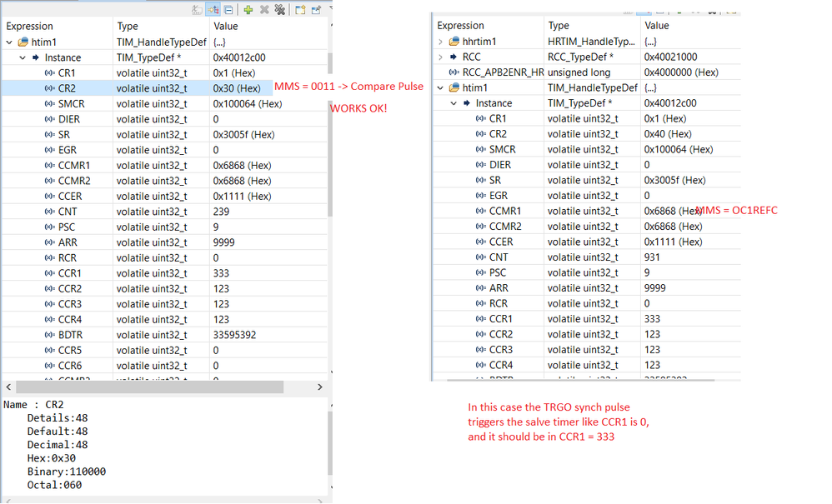The image size is (832, 504).
Task: Collapse Instance node in right panel
Action: pos(454,102)
